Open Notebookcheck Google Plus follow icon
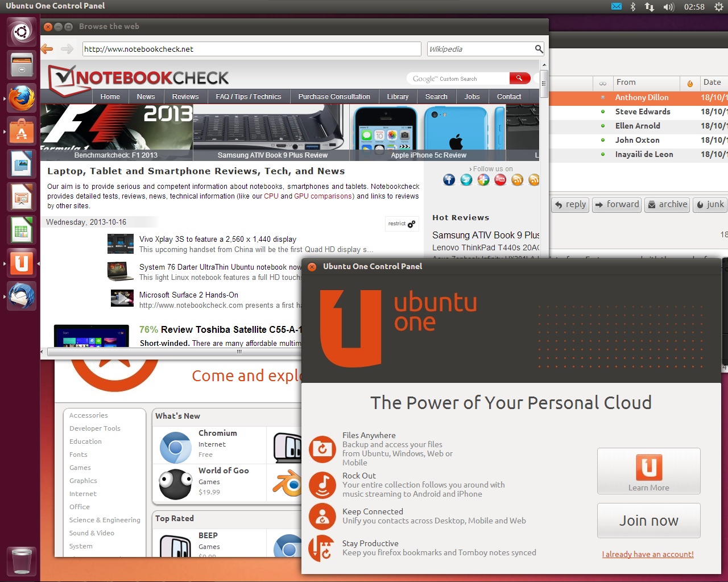Screen dimensions: 728x582 483,180
